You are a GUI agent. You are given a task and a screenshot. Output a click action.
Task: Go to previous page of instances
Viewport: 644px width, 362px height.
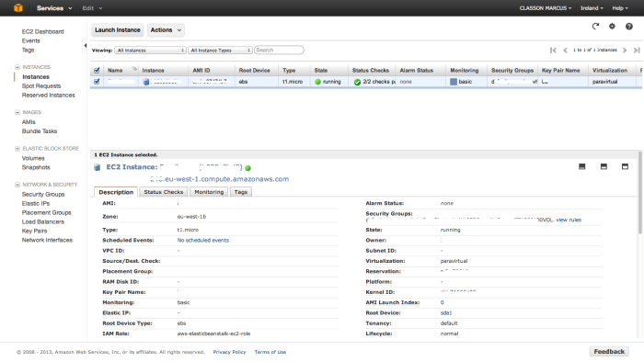(x=565, y=50)
